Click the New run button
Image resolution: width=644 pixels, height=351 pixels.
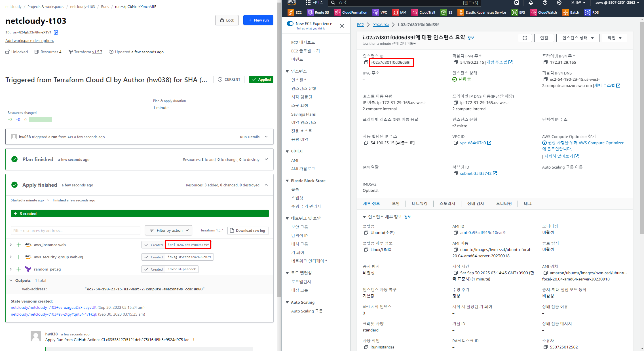(258, 20)
